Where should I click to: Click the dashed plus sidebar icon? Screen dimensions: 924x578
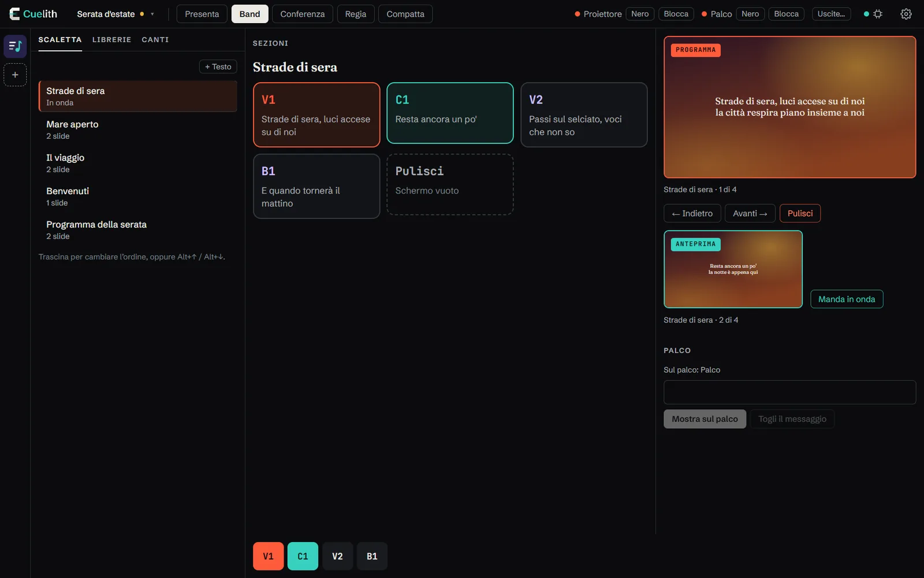[15, 75]
